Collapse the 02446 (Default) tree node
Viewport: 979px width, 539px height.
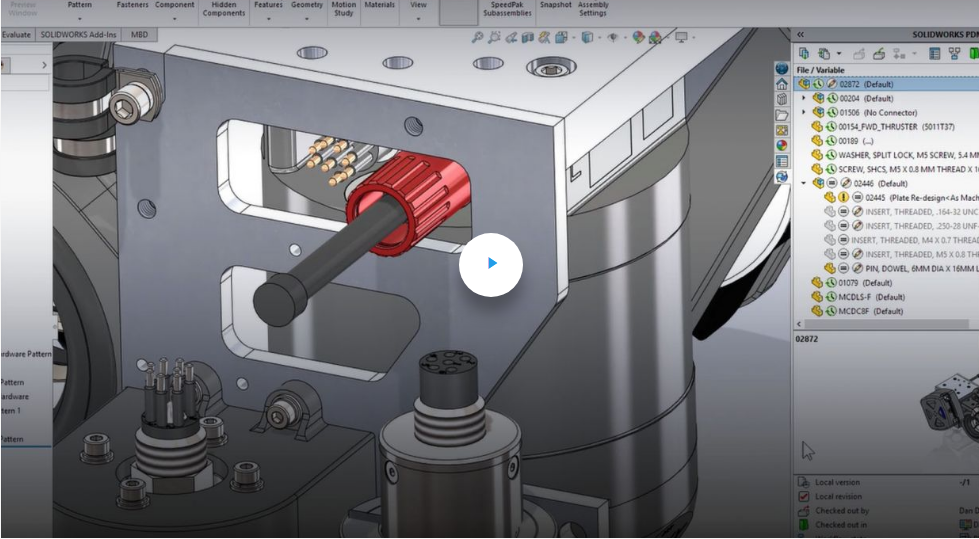[x=804, y=183]
